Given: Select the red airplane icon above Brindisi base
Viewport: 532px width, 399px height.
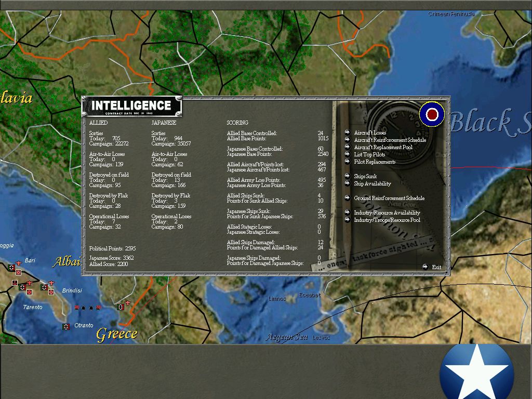Looking at the screenshot, I should (x=51, y=283).
